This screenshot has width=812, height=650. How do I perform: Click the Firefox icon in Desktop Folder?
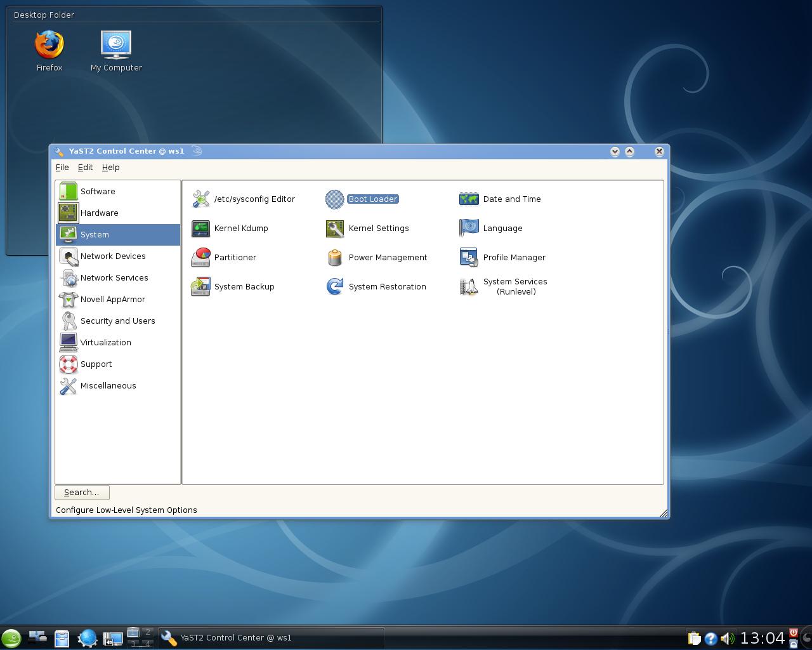coord(49,51)
